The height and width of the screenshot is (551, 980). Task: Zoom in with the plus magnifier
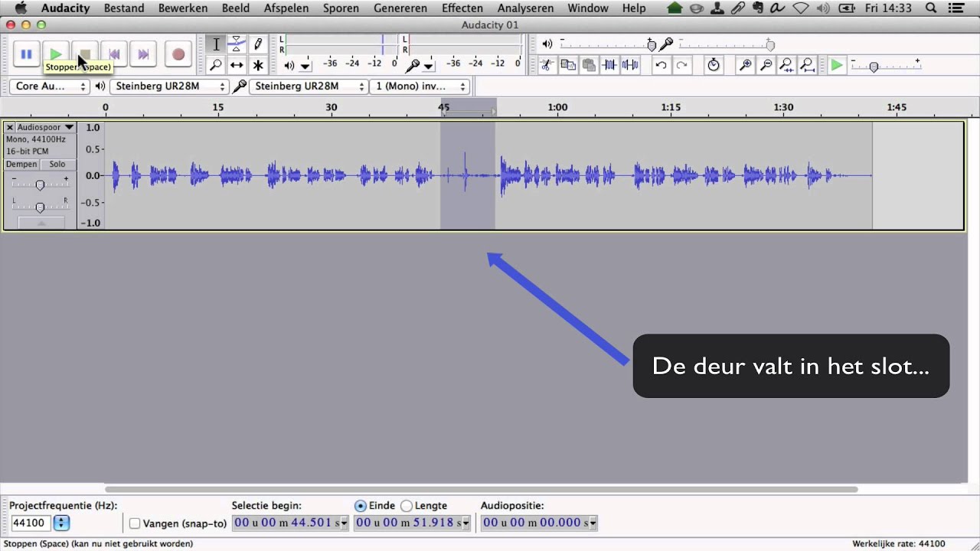click(x=745, y=65)
